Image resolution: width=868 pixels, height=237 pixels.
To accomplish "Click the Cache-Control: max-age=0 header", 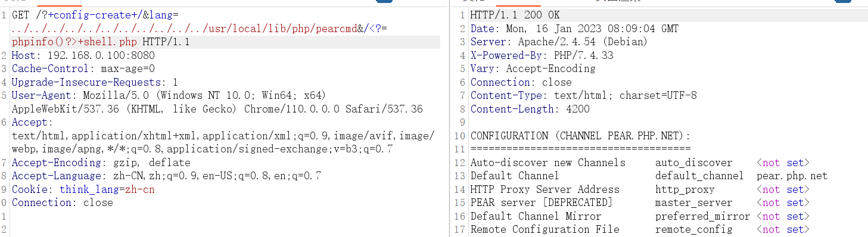I will click(x=83, y=68).
